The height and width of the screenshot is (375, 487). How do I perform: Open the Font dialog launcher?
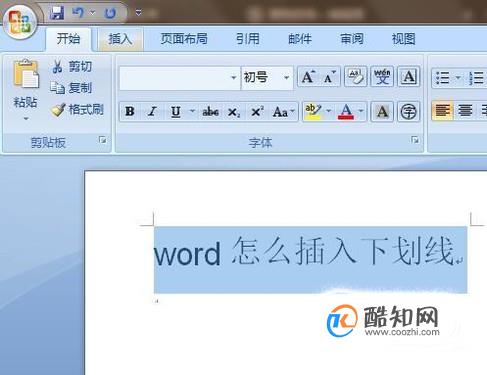[x=415, y=140]
